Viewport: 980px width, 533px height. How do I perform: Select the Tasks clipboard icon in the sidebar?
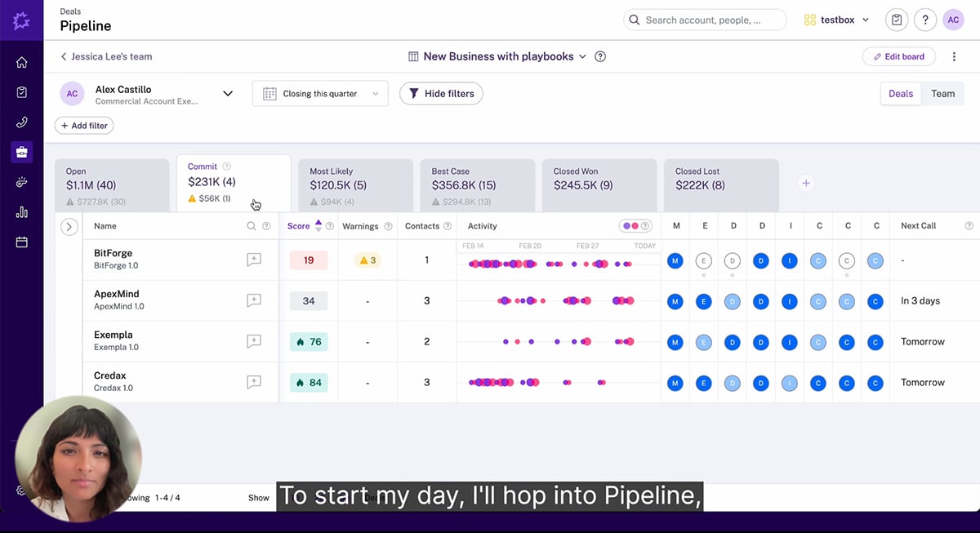[21, 91]
